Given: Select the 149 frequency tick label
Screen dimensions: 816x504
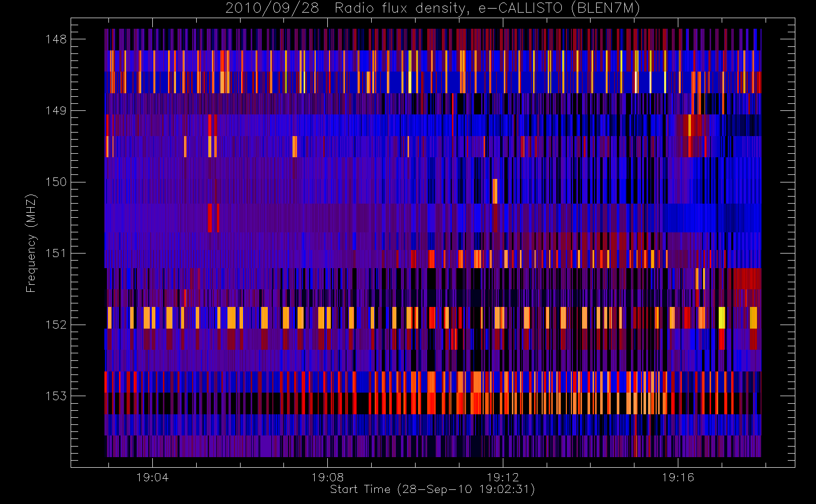Looking at the screenshot, I should tap(56, 110).
